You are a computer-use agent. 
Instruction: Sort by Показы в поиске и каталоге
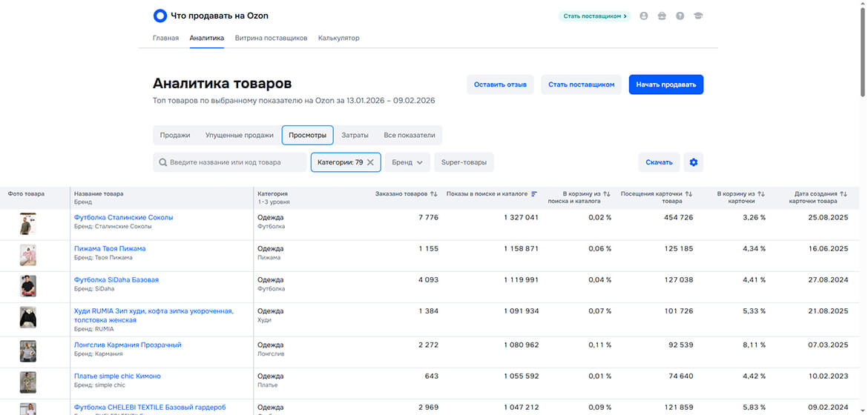point(534,193)
